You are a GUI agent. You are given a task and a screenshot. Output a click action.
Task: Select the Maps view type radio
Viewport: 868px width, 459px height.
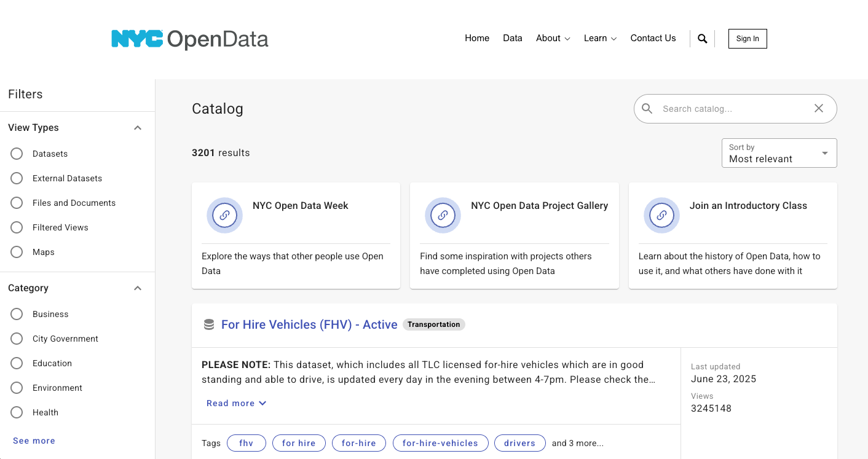(17, 252)
